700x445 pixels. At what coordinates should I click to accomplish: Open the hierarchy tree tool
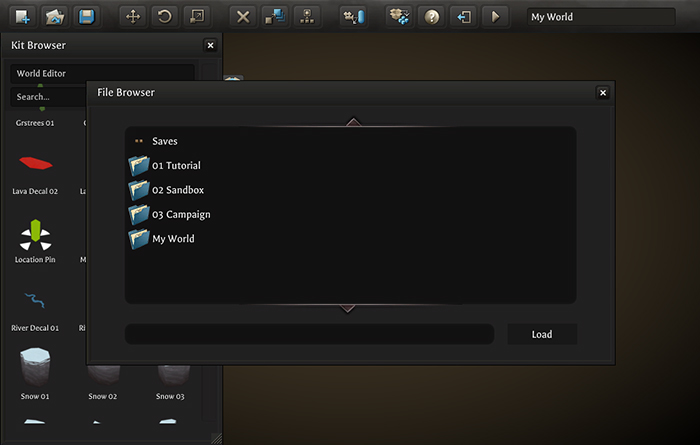click(307, 17)
